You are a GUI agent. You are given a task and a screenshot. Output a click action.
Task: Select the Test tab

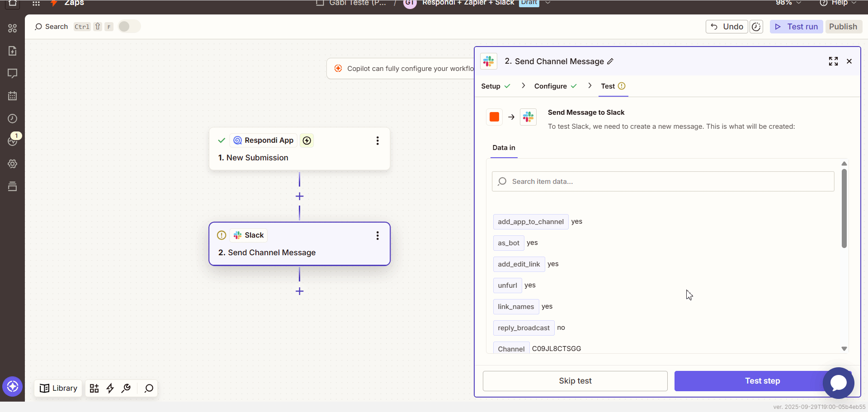(613, 86)
